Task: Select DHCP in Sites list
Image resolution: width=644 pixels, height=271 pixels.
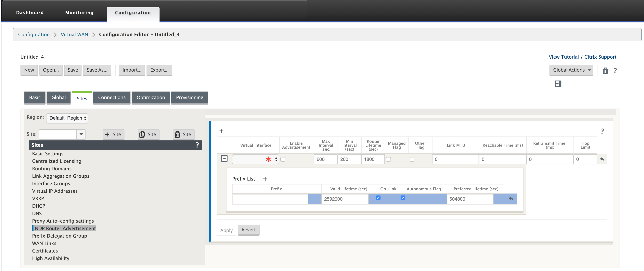Action: tap(38, 206)
